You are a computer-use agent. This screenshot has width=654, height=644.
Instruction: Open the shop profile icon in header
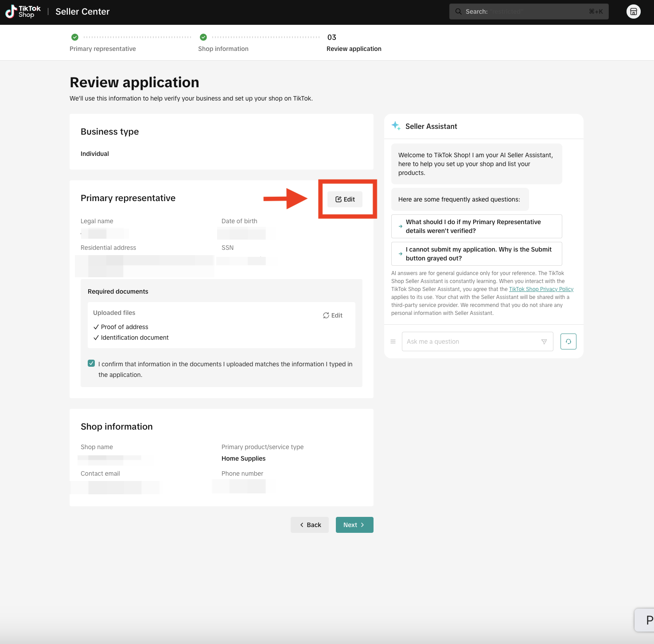[633, 12]
